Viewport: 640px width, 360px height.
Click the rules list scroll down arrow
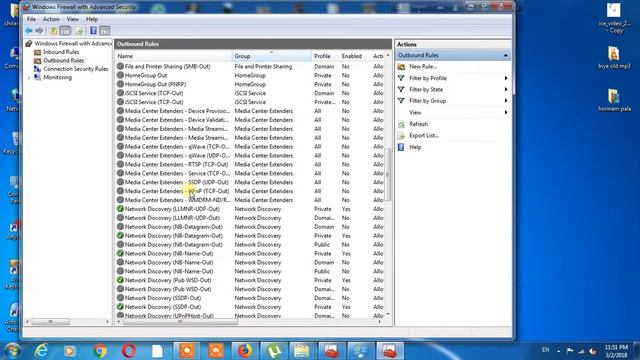[x=388, y=314]
